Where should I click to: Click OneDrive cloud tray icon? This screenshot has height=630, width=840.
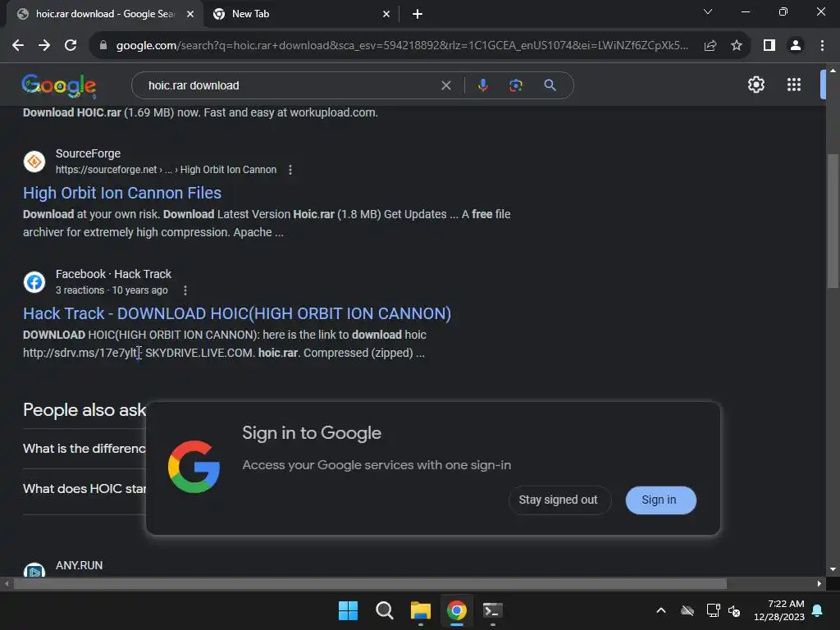tap(687, 610)
